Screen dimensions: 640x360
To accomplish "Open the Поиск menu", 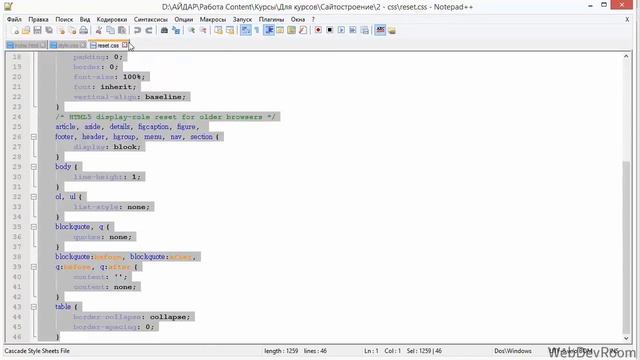I will click(64, 19).
